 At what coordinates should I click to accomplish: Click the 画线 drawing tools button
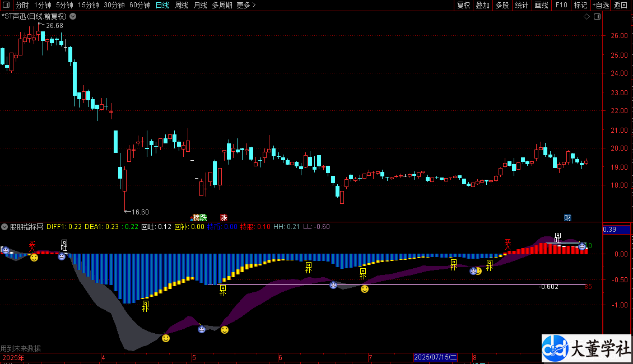click(x=541, y=5)
